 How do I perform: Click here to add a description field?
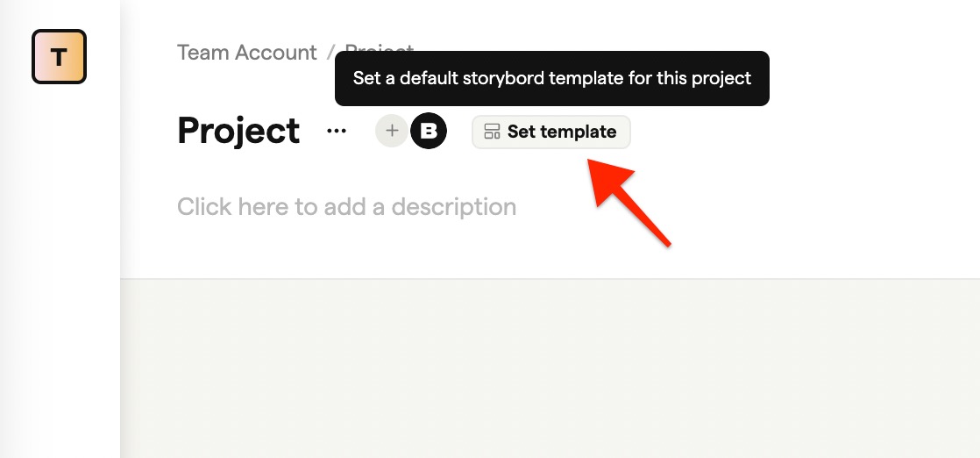pos(347,206)
